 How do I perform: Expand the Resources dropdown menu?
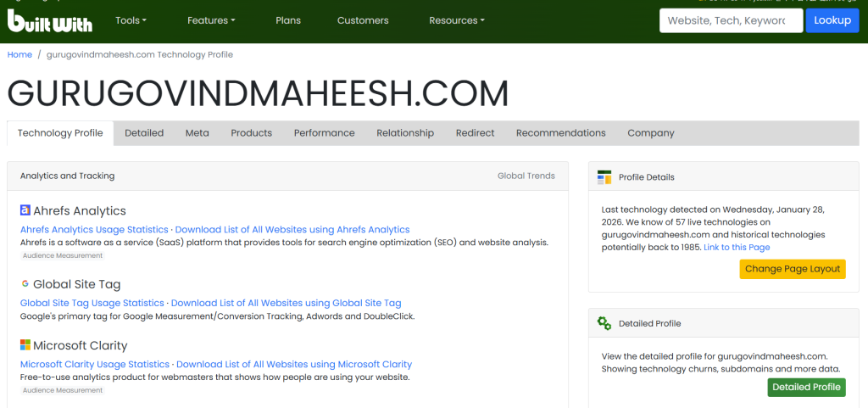coord(457,20)
